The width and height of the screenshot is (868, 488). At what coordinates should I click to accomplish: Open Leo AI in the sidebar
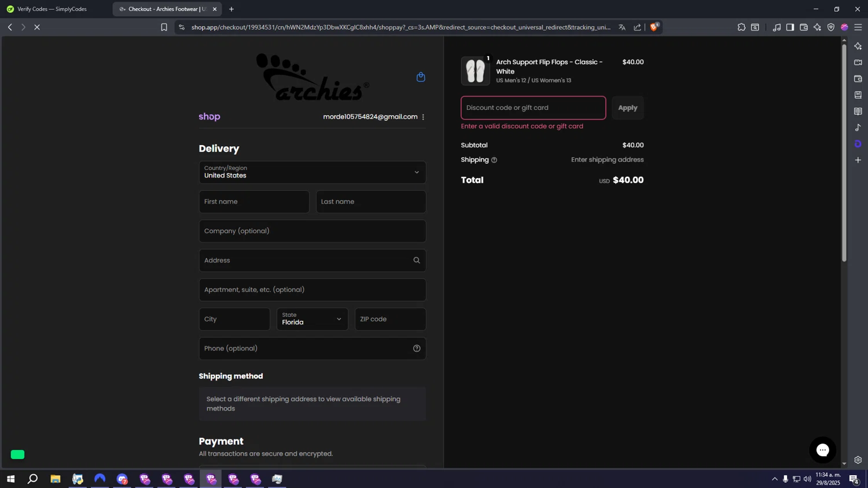click(858, 46)
